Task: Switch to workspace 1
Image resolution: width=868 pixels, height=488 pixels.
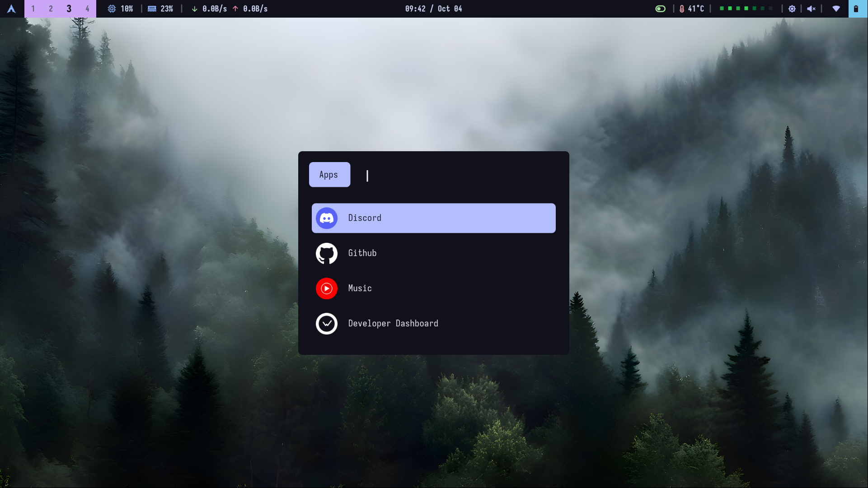Action: 33,9
